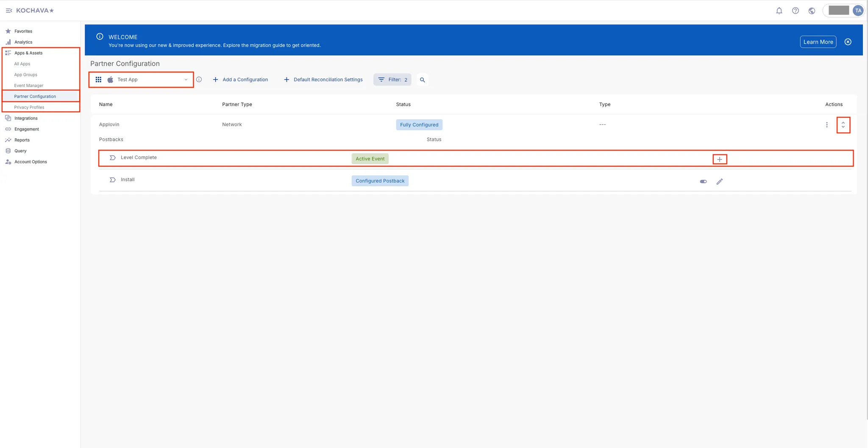The height and width of the screenshot is (448, 868).
Task: Select All Apps in the sidebar
Action: 22,64
